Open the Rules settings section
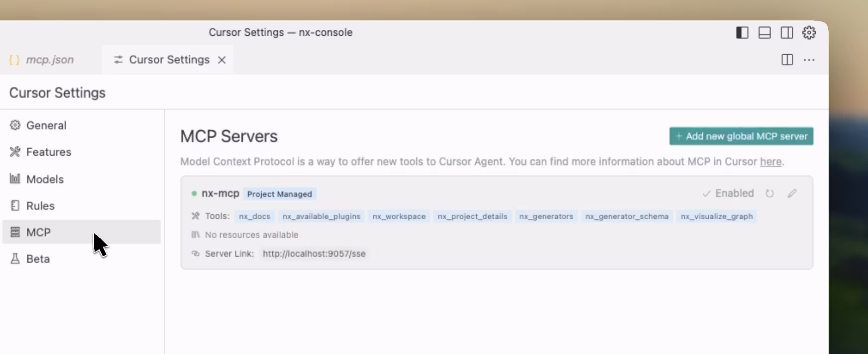 click(x=40, y=206)
